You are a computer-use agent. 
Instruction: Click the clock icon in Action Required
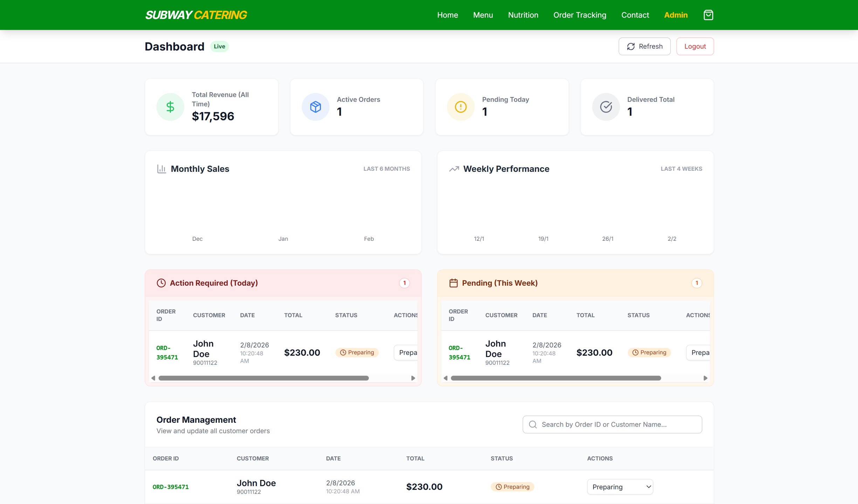tap(161, 283)
